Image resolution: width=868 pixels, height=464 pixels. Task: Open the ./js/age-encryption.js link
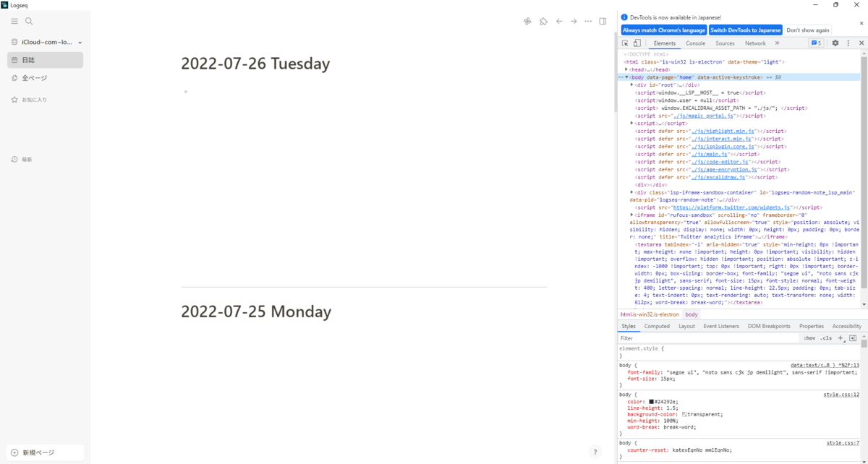[725, 170]
